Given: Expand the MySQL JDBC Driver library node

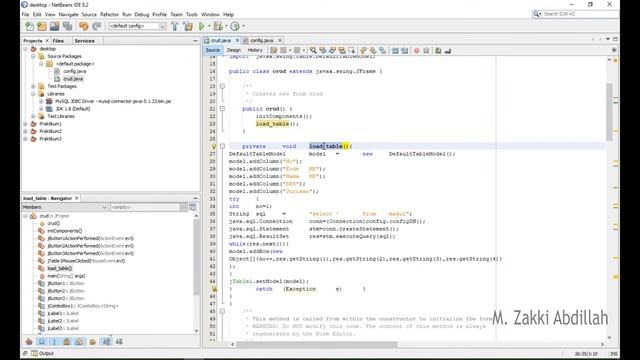Looking at the screenshot, I should 41,102.
